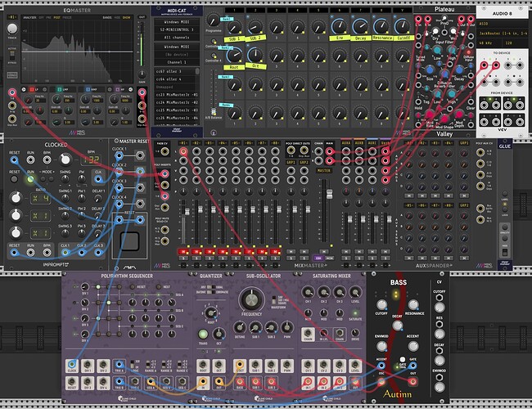
Task: Click the MixMaster DIM button
Action: (318, 258)
